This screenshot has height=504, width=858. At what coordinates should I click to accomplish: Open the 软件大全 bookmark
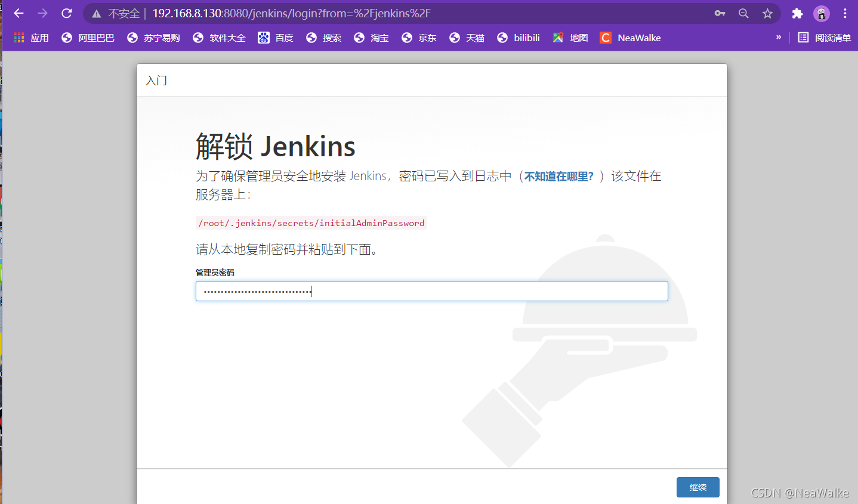click(219, 38)
